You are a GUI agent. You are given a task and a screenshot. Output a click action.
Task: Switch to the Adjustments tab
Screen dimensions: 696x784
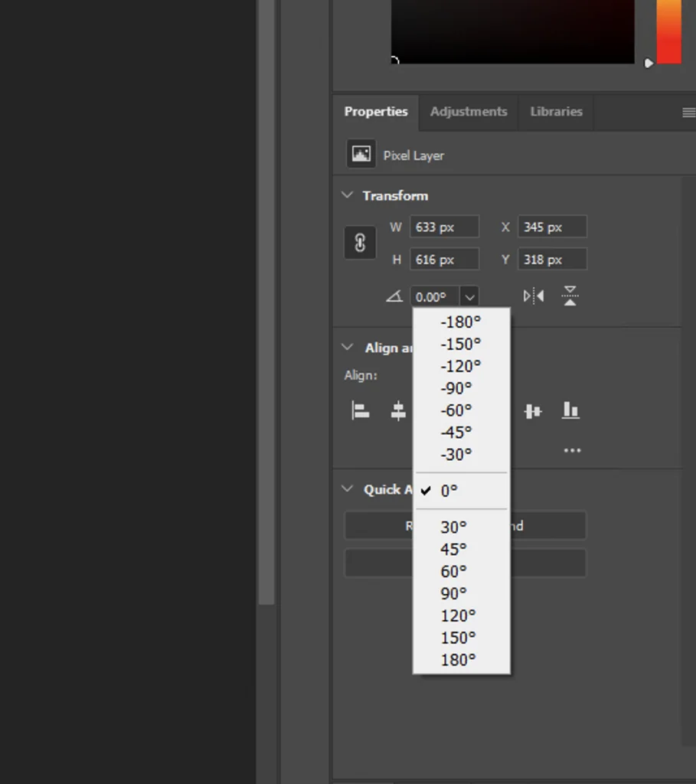coord(469,112)
